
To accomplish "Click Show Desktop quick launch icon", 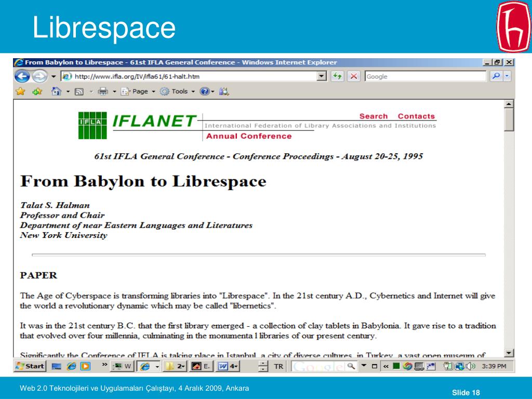I will 56,366.
